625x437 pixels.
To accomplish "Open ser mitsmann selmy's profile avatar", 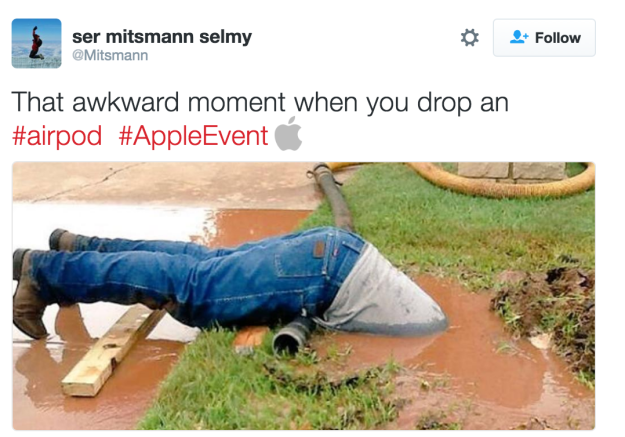I will 36,43.
